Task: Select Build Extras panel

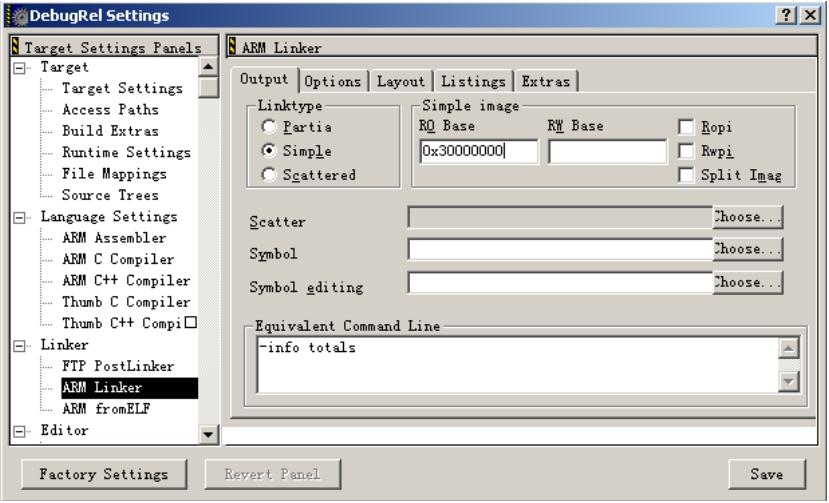Action: coord(110,131)
